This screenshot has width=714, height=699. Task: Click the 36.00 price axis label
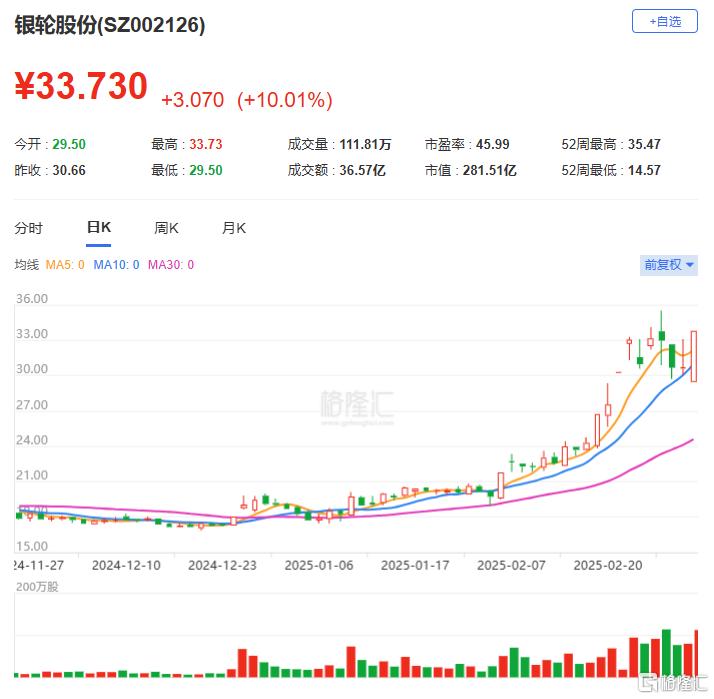click(x=32, y=299)
